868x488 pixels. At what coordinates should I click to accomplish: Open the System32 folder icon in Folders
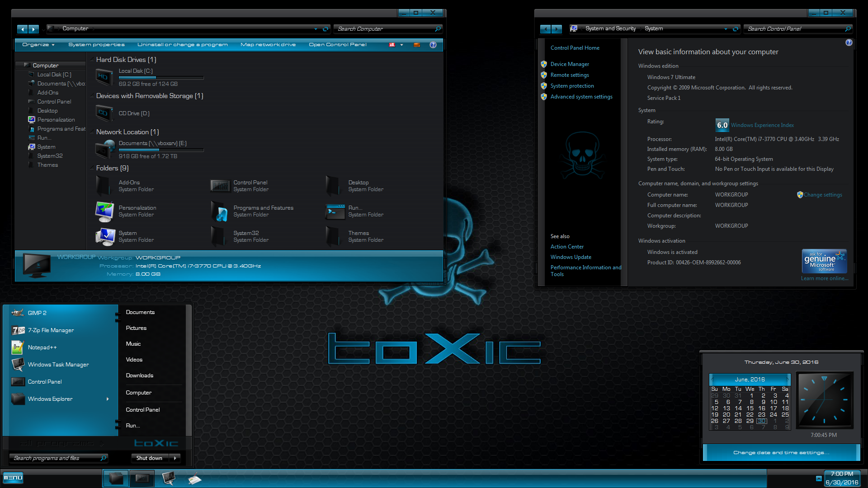pyautogui.click(x=218, y=236)
